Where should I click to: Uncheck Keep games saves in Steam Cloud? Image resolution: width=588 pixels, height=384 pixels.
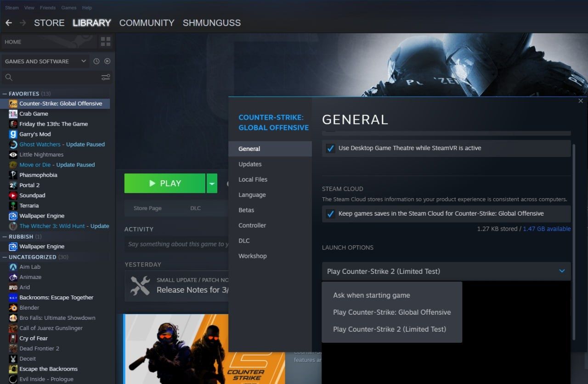click(x=330, y=214)
